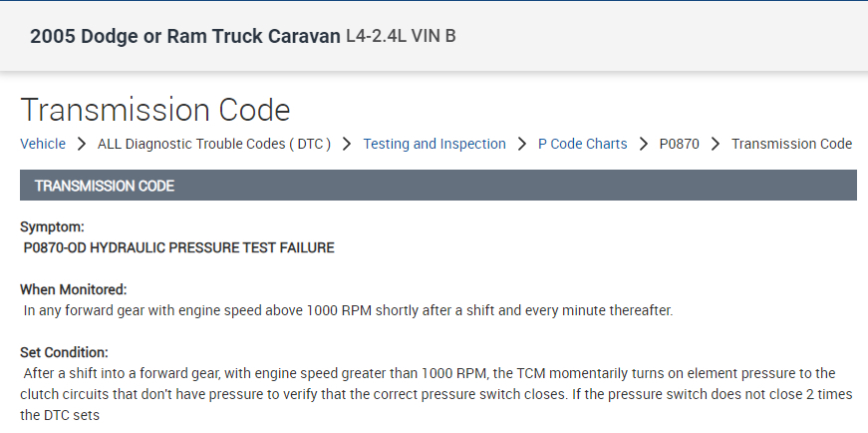Click the chevron right after P0870
868x433 pixels.
pos(716,144)
